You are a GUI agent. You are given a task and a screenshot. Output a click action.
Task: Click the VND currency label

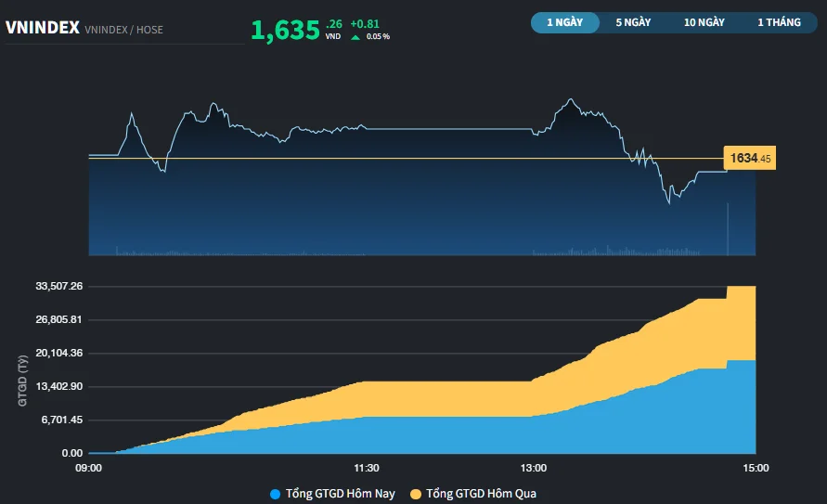333,36
